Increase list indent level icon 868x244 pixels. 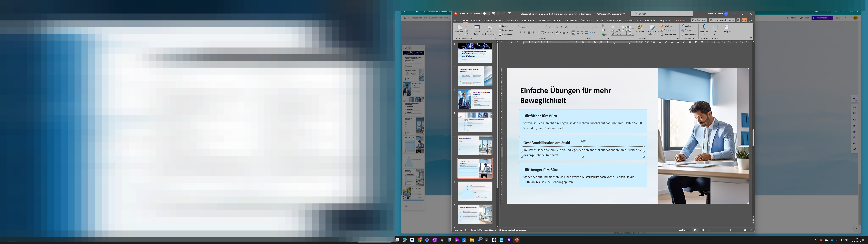click(x=592, y=27)
